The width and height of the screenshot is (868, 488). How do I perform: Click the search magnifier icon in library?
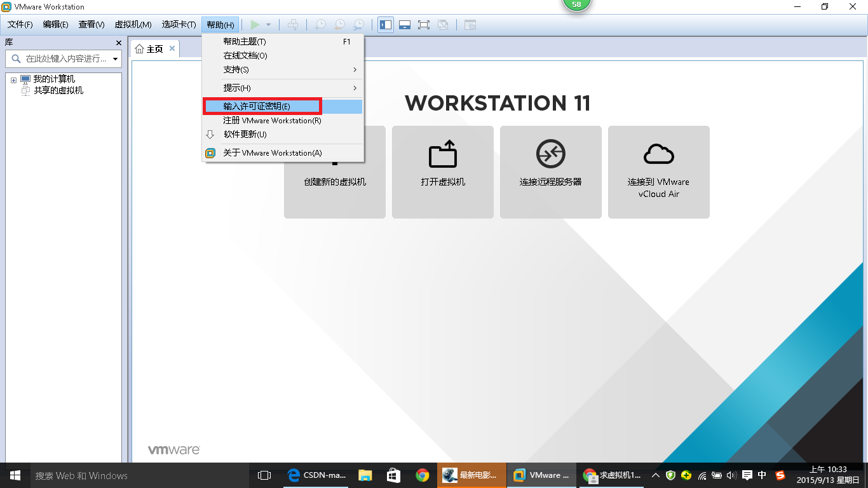click(x=15, y=58)
